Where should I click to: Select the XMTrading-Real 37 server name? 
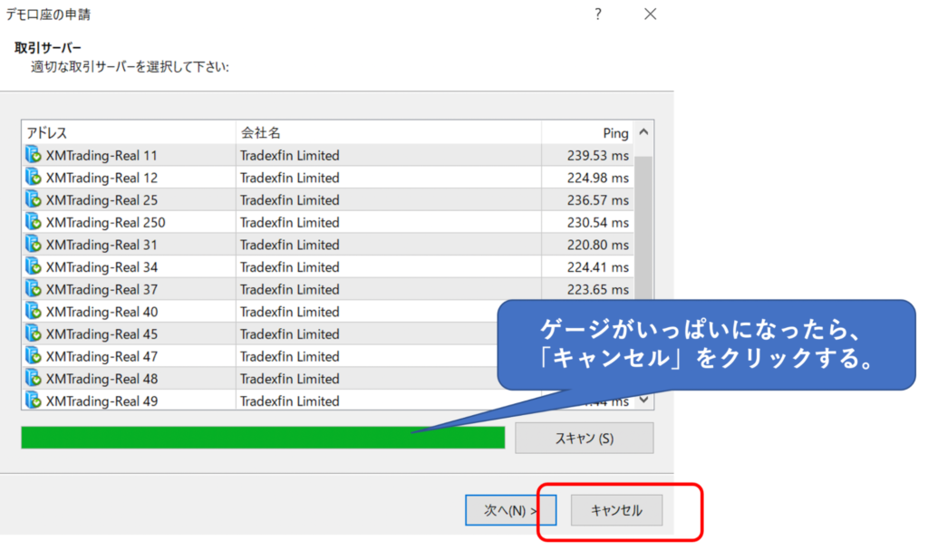(101, 289)
